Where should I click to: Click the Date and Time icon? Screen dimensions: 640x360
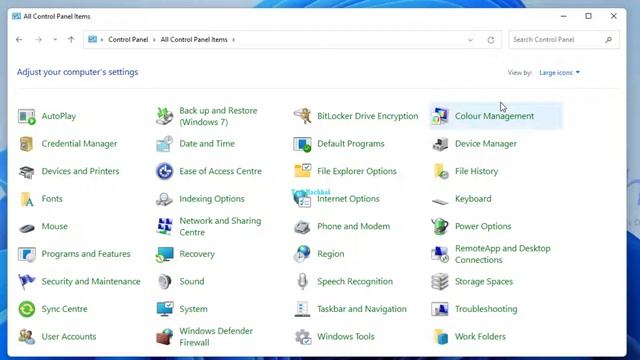[x=164, y=144]
